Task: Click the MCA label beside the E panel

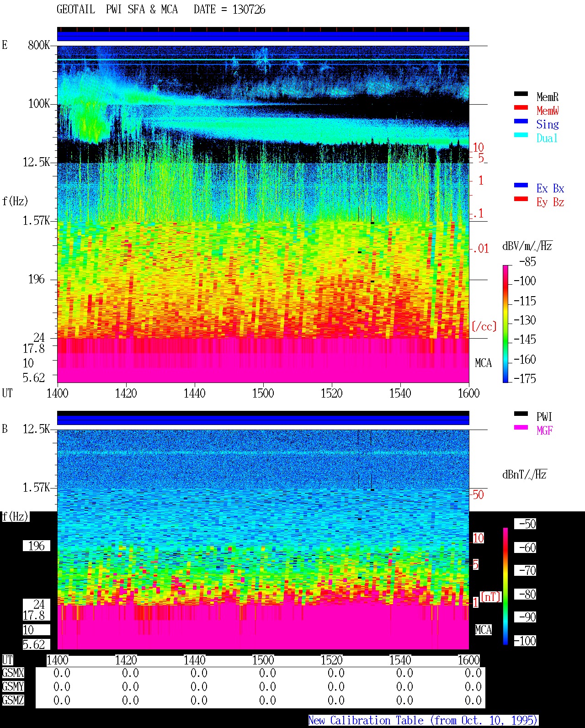Action: pyautogui.click(x=483, y=363)
